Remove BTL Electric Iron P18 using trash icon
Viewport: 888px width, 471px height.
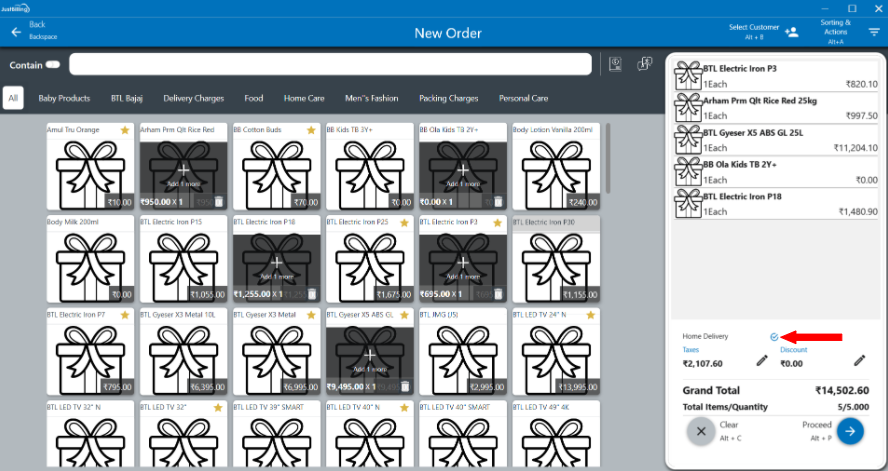pyautogui.click(x=312, y=295)
